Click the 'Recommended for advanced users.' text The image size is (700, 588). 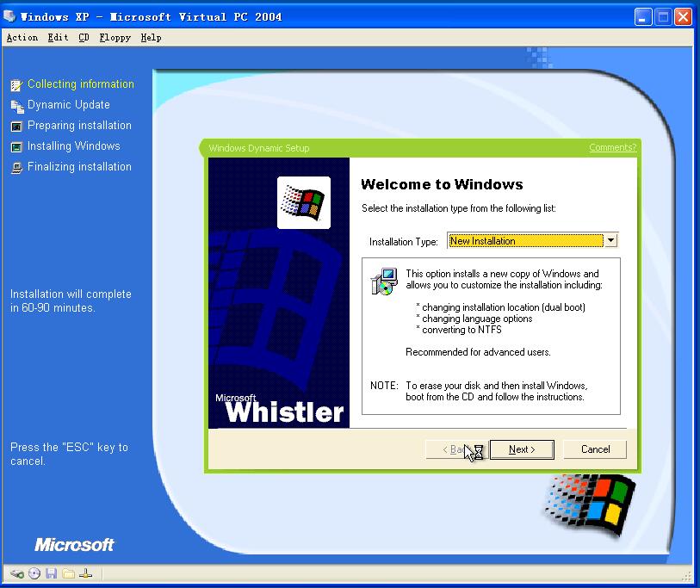(478, 352)
